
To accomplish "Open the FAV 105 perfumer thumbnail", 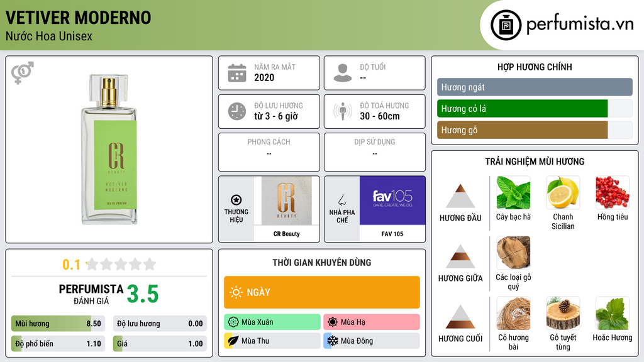I will 392,200.
